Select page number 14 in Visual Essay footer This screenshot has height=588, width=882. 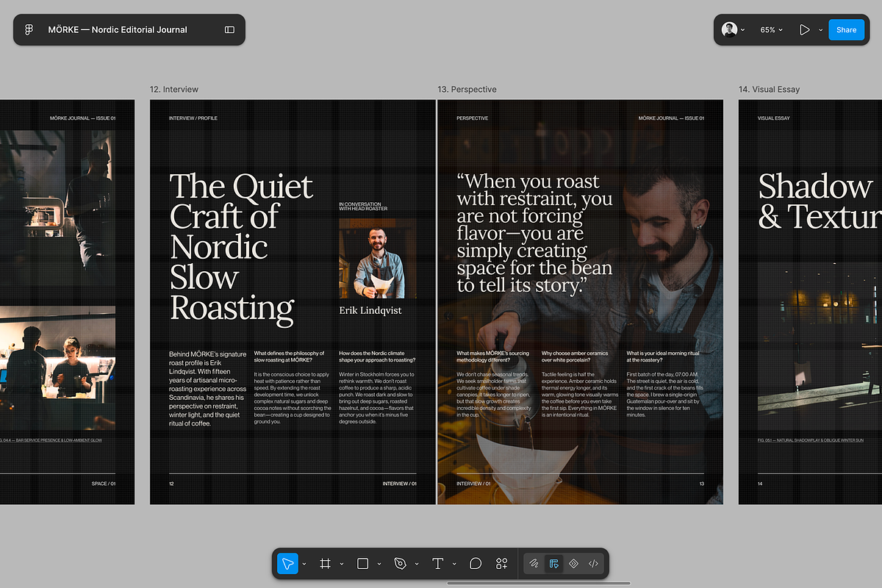[x=760, y=484]
